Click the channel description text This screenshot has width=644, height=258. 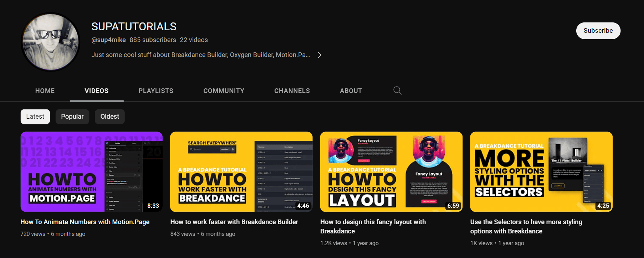tap(200, 55)
